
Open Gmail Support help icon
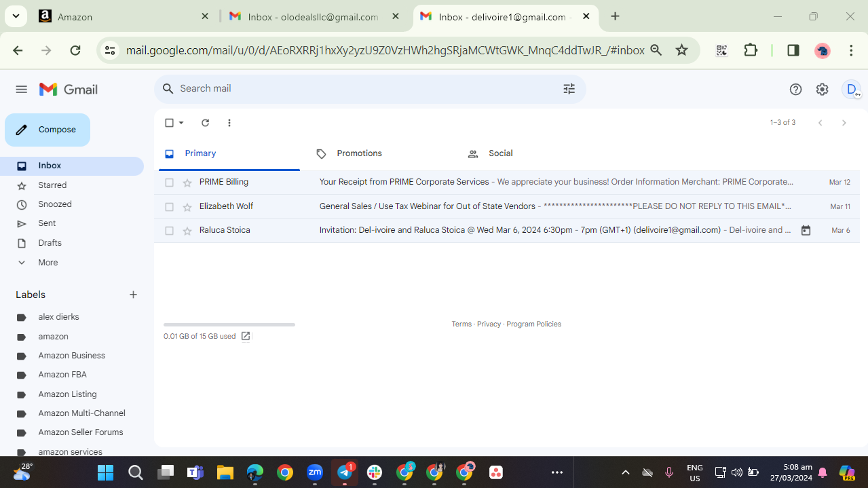pos(795,90)
